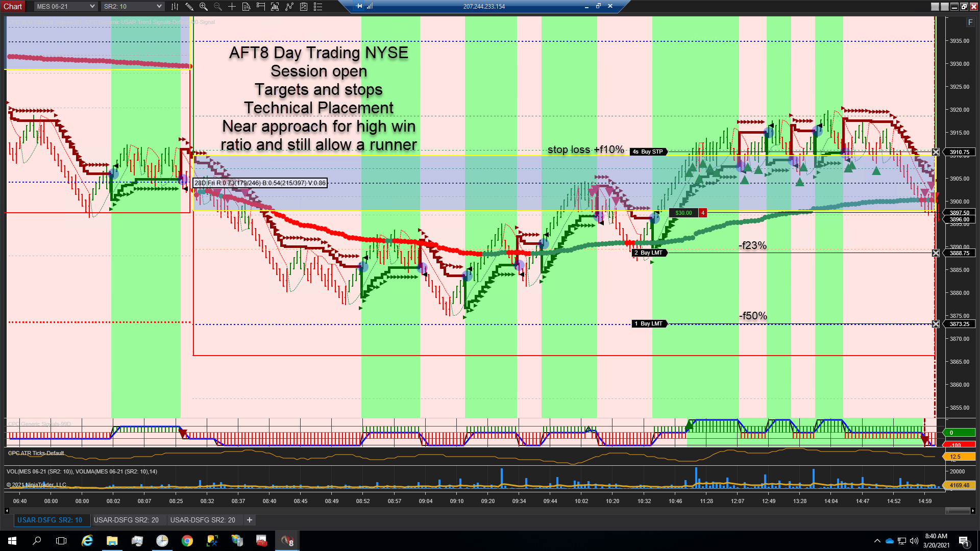This screenshot has width=980, height=551.
Task: Click the 3910.75 price axis marker
Action: pyautogui.click(x=959, y=152)
